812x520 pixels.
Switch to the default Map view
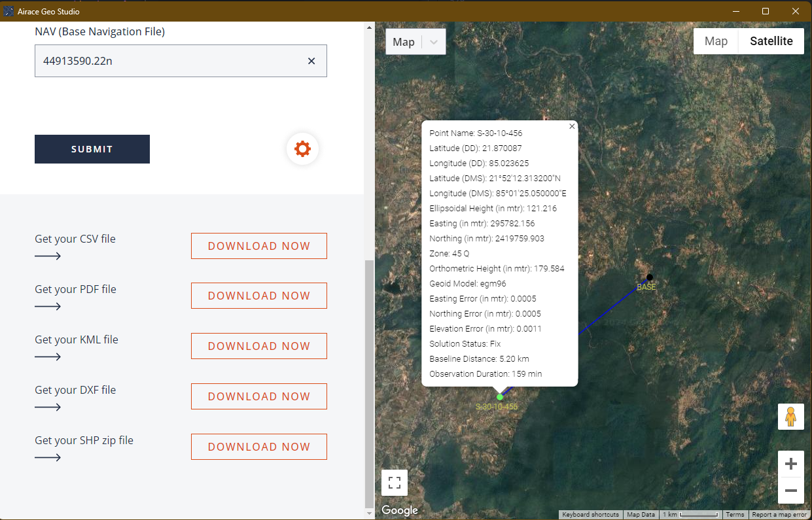pos(716,41)
